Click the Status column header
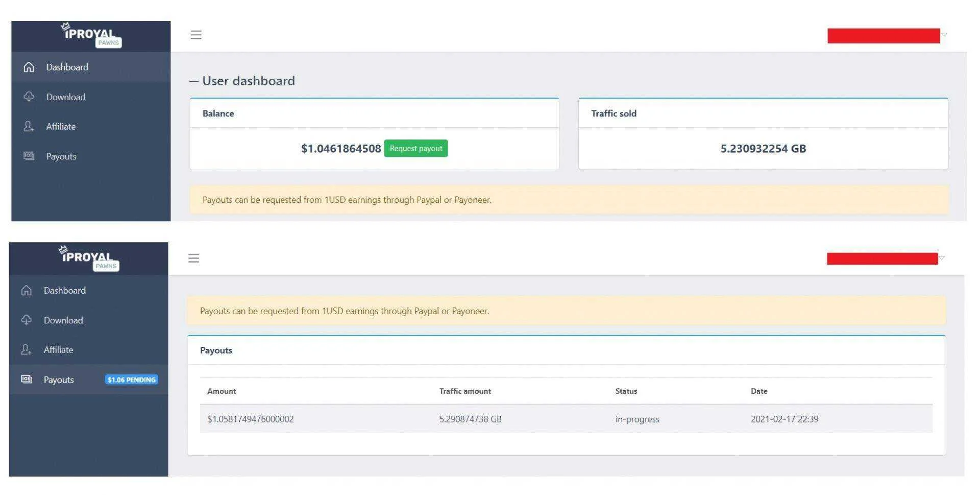 click(626, 391)
